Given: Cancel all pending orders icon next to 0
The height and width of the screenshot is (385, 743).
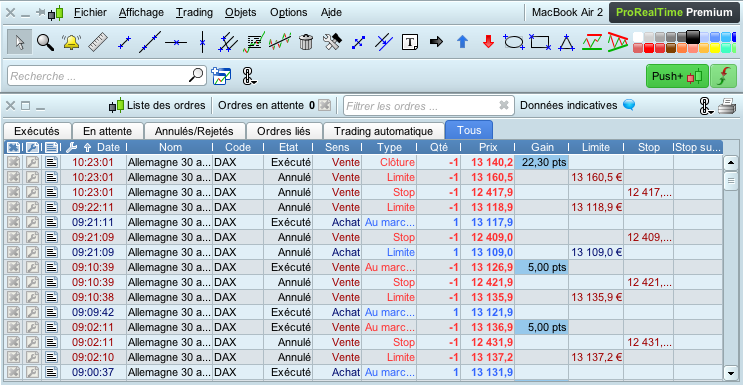Looking at the screenshot, I should point(324,105).
